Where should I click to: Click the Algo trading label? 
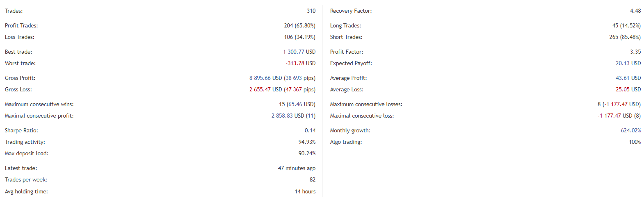point(346,142)
